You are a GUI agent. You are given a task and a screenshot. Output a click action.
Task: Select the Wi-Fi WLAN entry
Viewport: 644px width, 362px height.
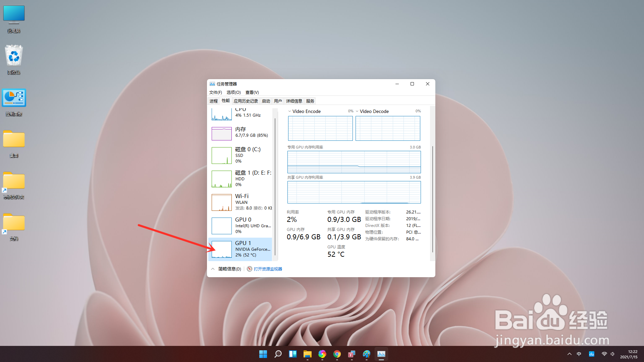pos(240,202)
